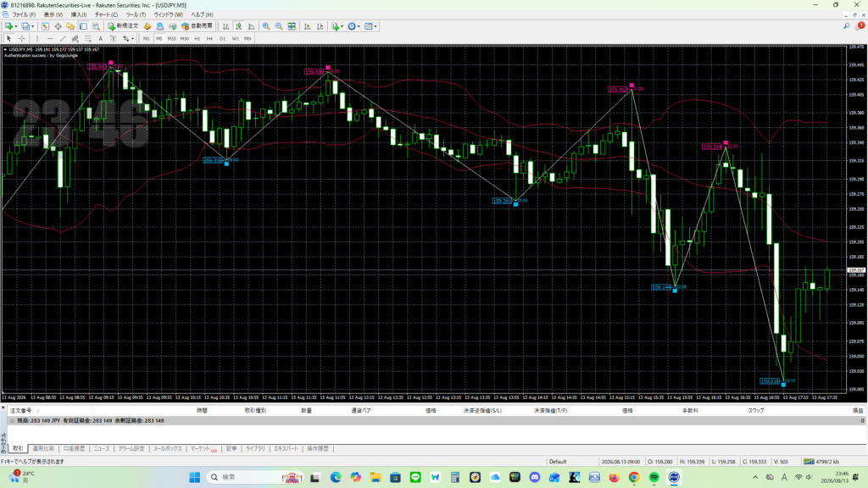Expand the period clock dropdown
868x488 pixels.
click(359, 26)
